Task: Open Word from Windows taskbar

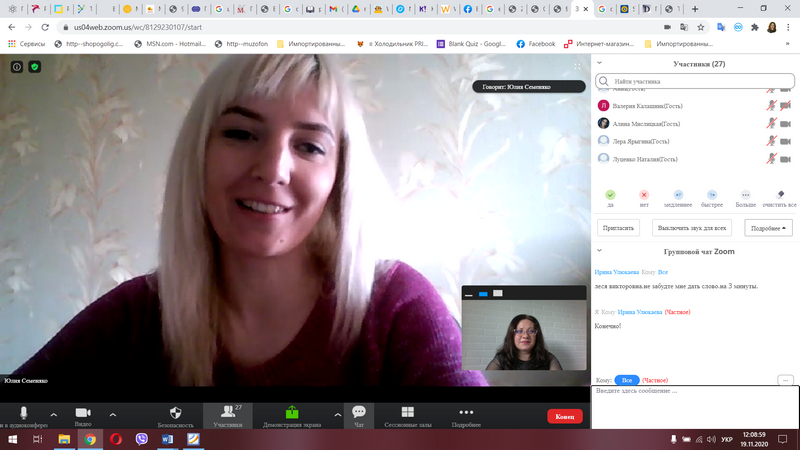Action: [x=167, y=439]
